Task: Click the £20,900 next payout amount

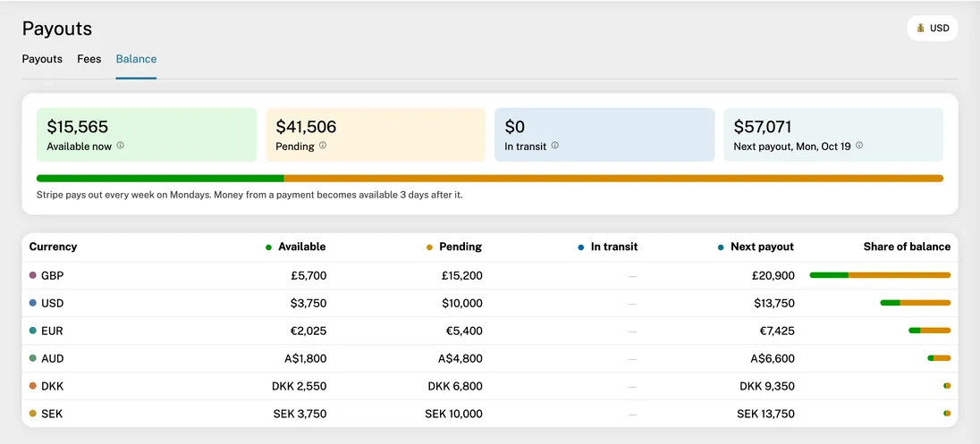Action: coord(773,275)
